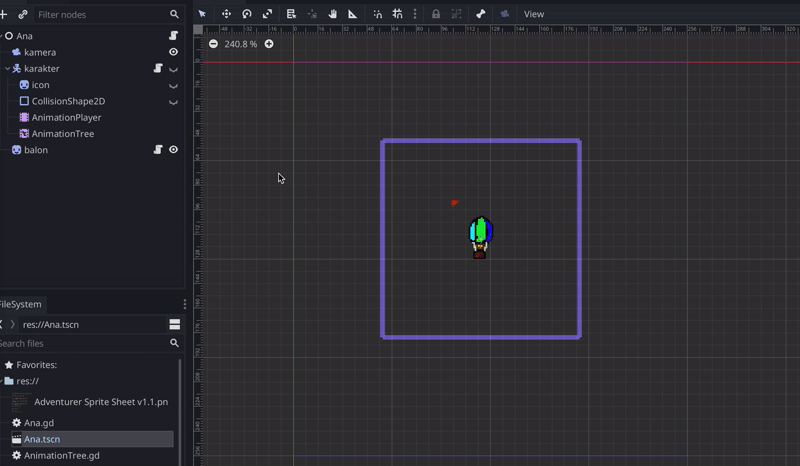Viewport: 800px width, 466px height.
Task: Select the Favorites entry
Action: [36, 365]
